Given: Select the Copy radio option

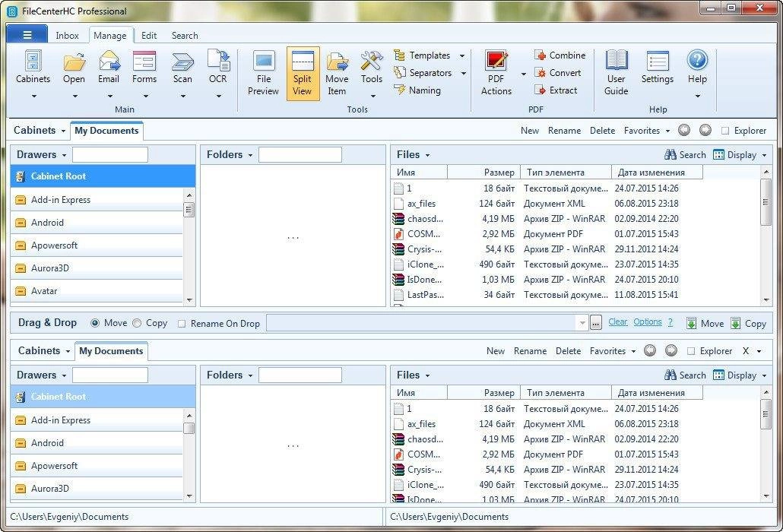Looking at the screenshot, I should [137, 324].
